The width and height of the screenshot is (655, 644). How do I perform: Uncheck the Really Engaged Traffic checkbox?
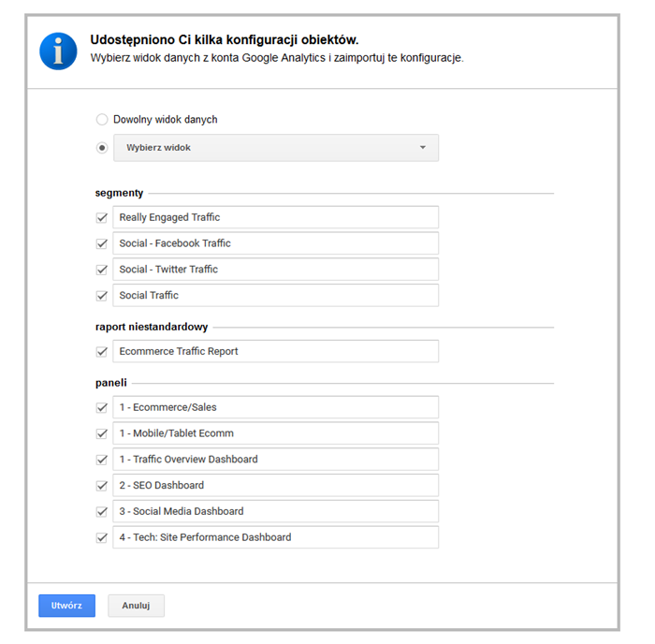click(x=102, y=217)
